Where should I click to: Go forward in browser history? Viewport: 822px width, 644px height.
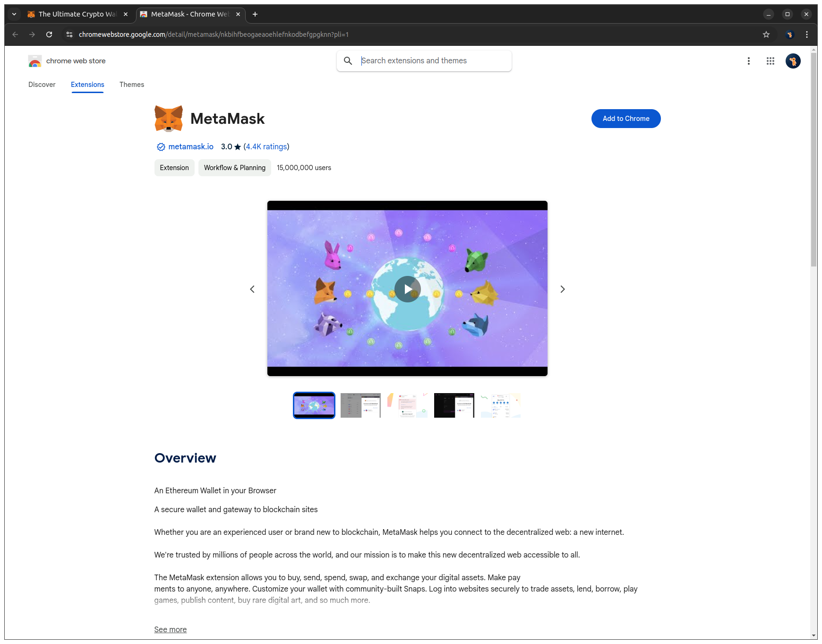(32, 34)
